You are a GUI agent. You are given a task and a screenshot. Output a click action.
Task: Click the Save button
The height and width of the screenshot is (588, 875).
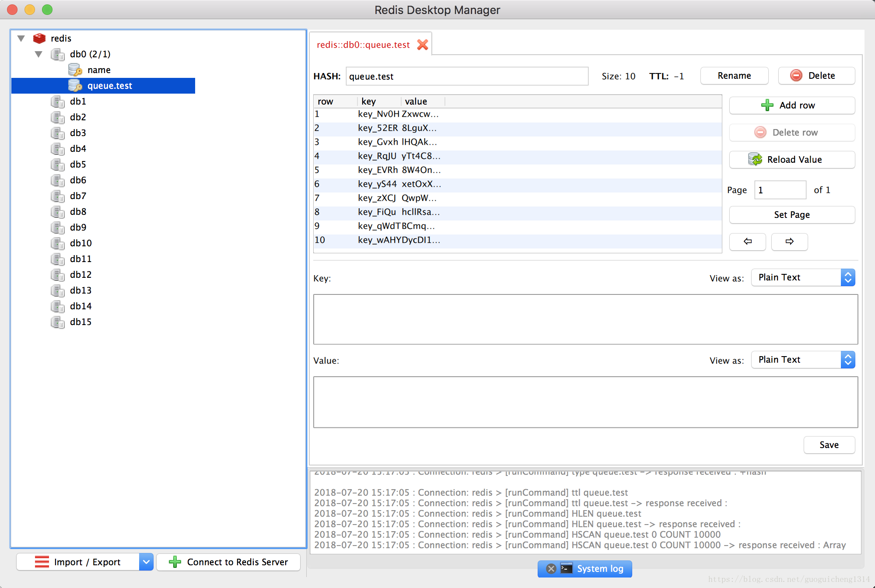point(829,445)
